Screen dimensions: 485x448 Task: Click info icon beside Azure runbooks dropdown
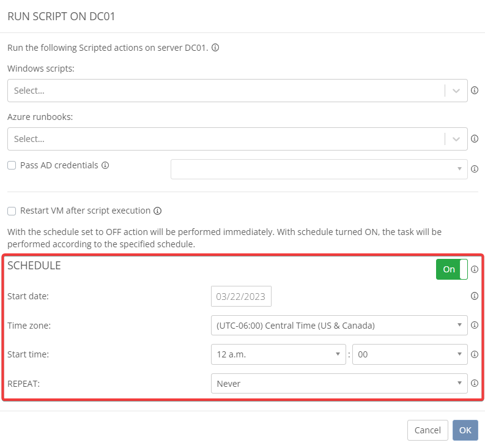point(475,139)
